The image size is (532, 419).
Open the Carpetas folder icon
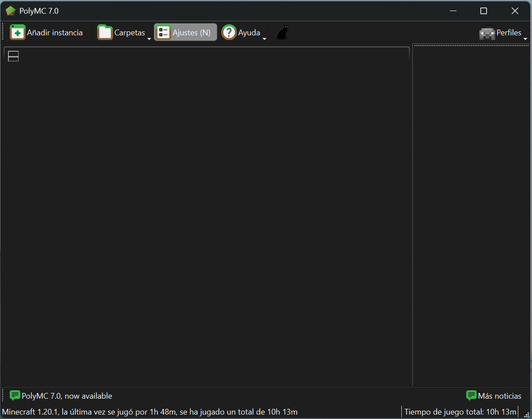[x=105, y=33]
